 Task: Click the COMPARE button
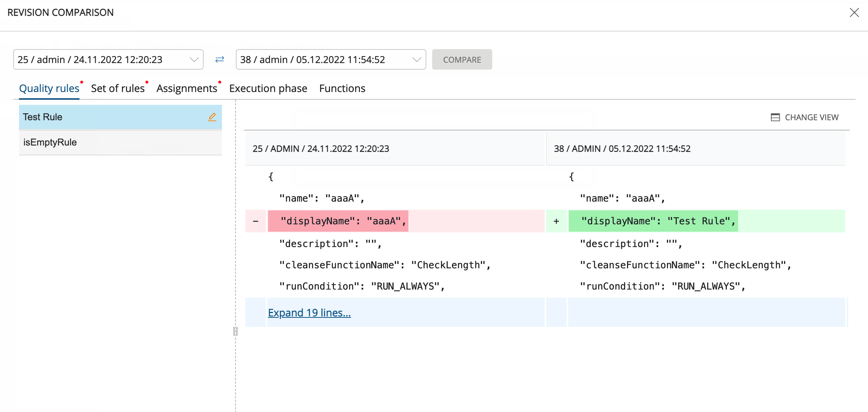click(x=462, y=59)
